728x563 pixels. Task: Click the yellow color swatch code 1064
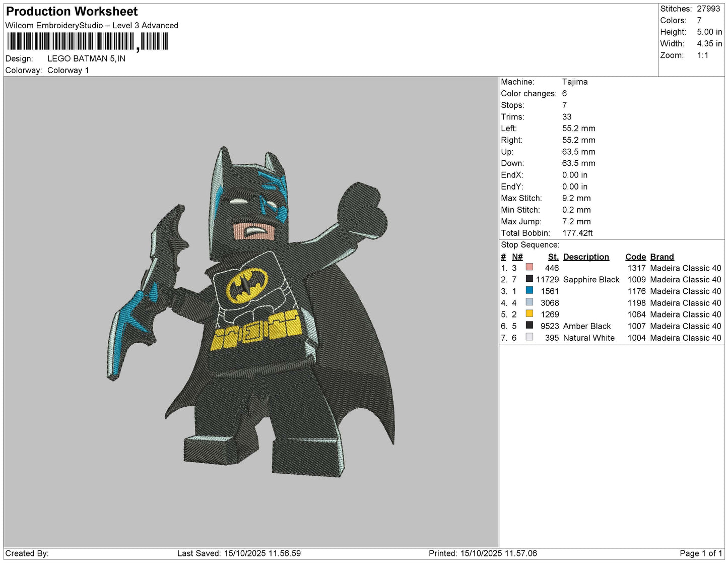click(x=529, y=314)
